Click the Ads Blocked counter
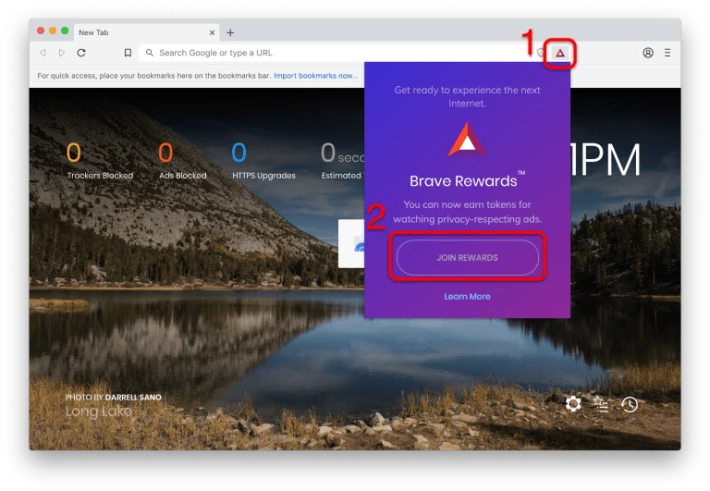The image size is (710, 491). pos(182,161)
